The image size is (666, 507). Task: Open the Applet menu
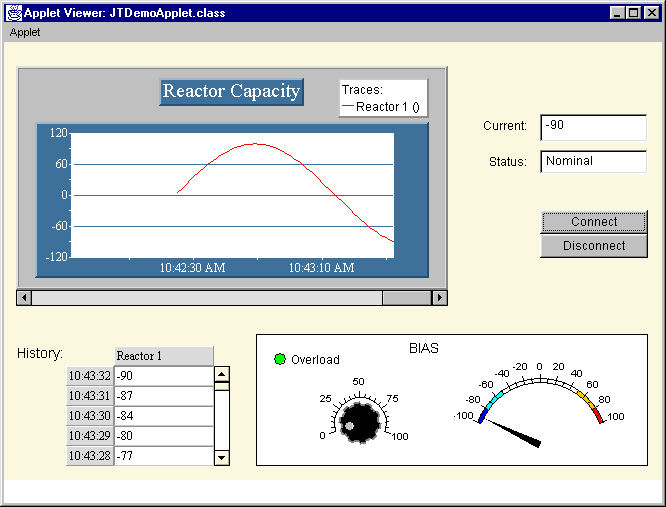click(x=25, y=32)
